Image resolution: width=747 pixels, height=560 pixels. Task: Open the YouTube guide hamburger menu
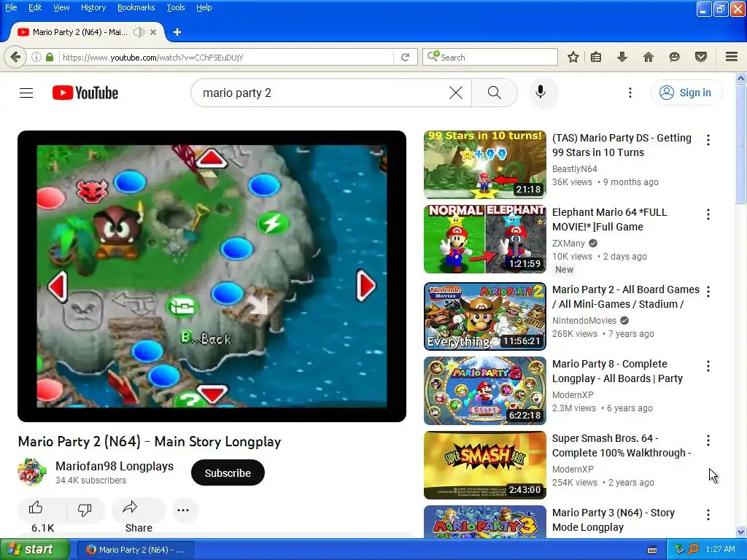(26, 93)
